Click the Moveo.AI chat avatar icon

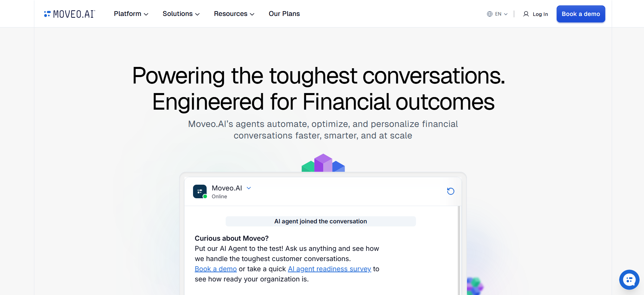tap(199, 191)
